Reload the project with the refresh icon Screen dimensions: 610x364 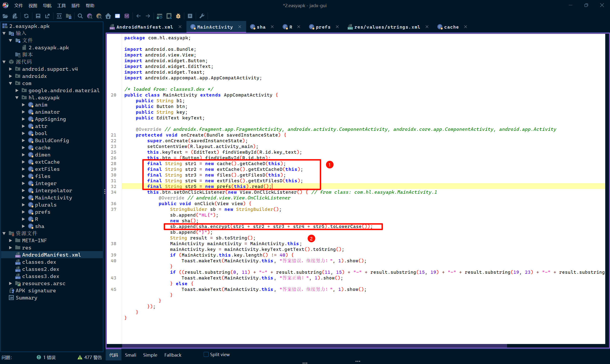point(26,16)
